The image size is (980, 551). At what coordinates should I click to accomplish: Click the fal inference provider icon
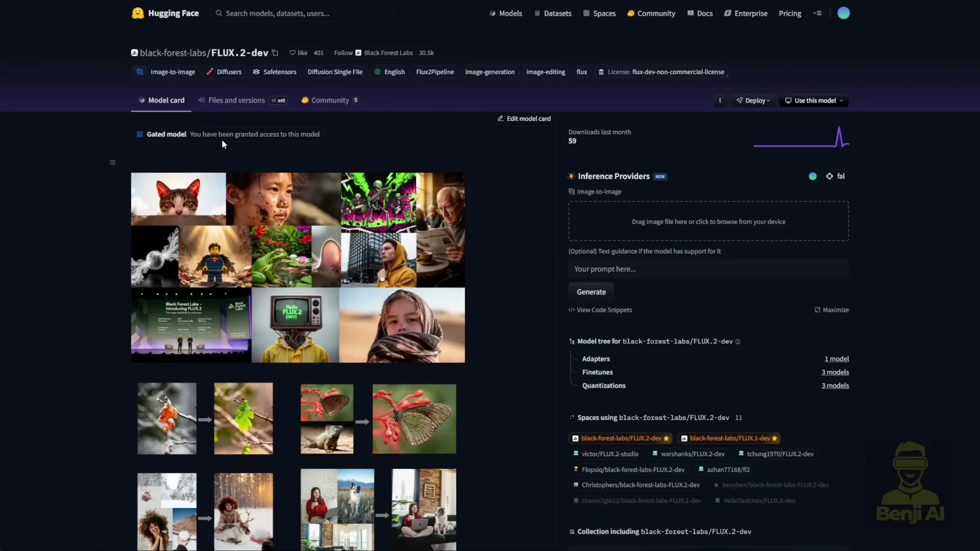pyautogui.click(x=828, y=176)
